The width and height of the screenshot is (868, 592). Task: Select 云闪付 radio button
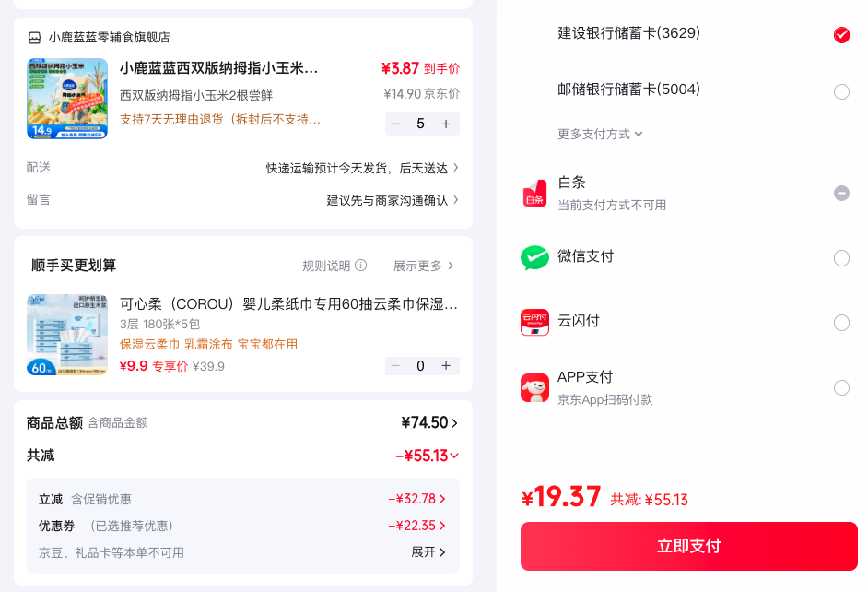(841, 323)
